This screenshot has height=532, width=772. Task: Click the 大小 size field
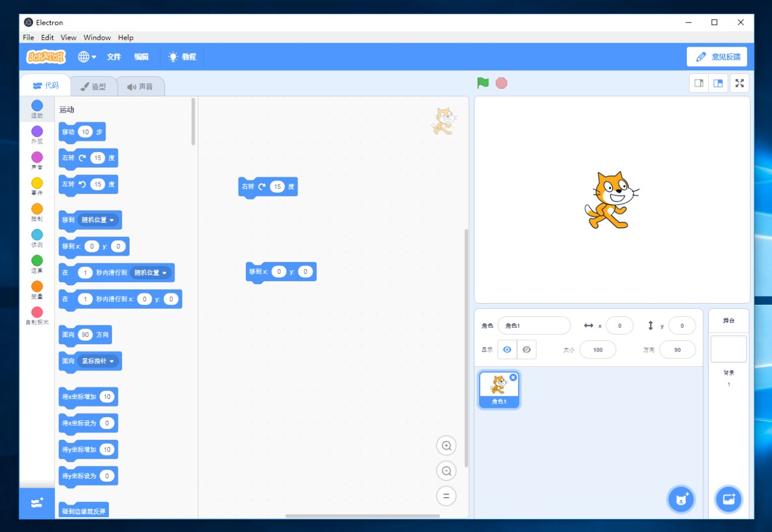point(598,350)
